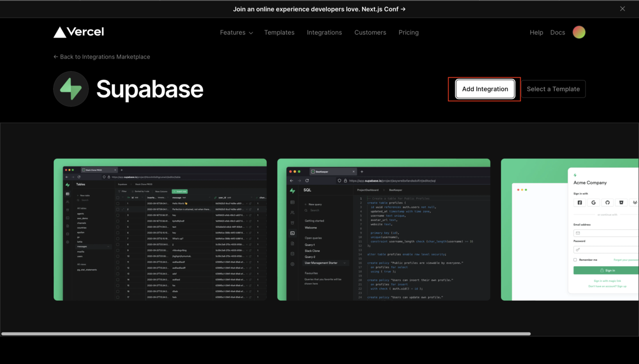Open the Acme Company sign-in screenshot
The height and width of the screenshot is (364, 639).
coord(570,229)
